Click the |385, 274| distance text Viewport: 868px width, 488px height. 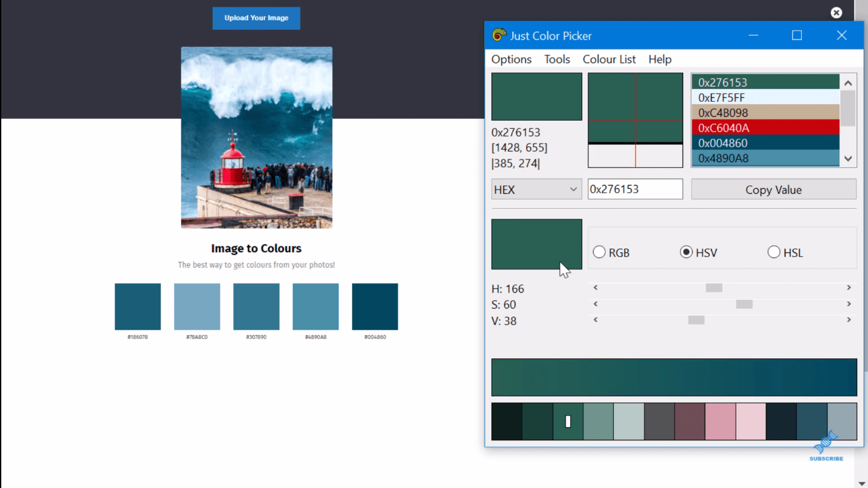pyautogui.click(x=515, y=163)
